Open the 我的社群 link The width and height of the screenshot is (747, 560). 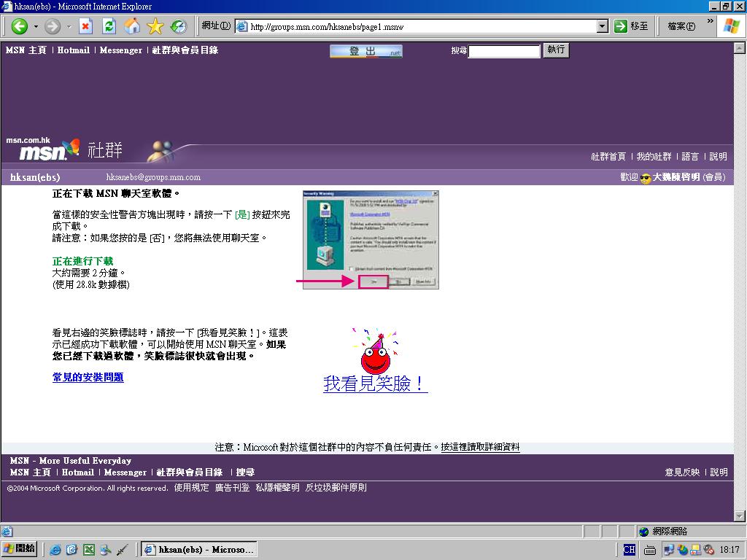[654, 156]
